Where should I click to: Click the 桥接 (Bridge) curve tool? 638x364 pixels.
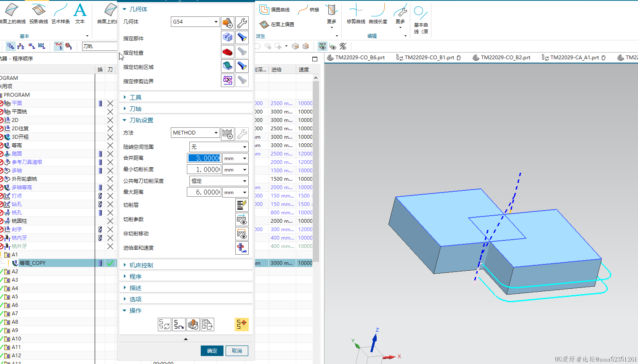(x=308, y=10)
